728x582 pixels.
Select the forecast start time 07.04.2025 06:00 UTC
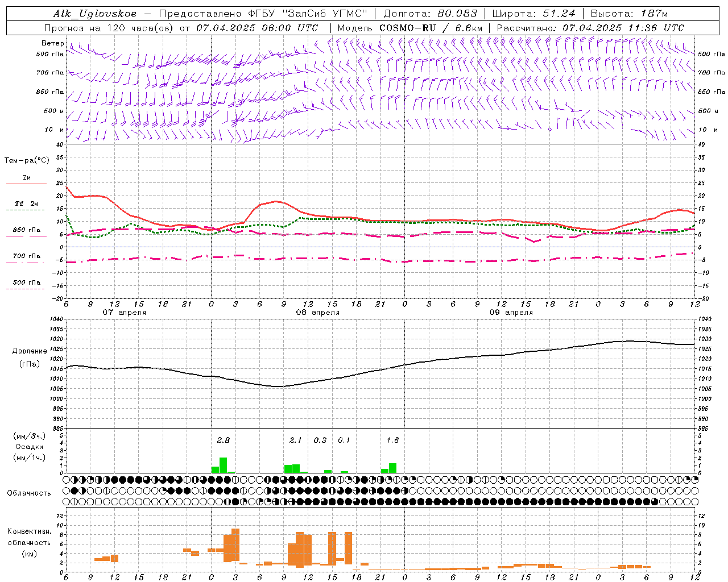(x=257, y=28)
